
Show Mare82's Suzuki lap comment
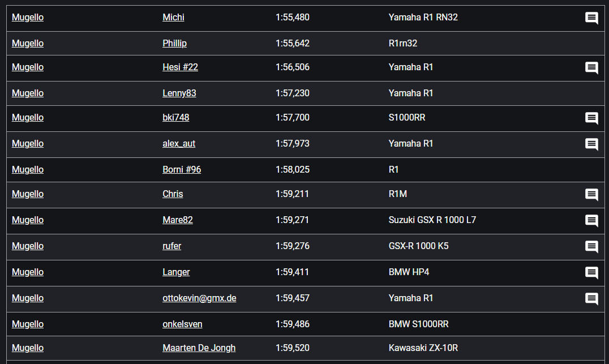591,221
